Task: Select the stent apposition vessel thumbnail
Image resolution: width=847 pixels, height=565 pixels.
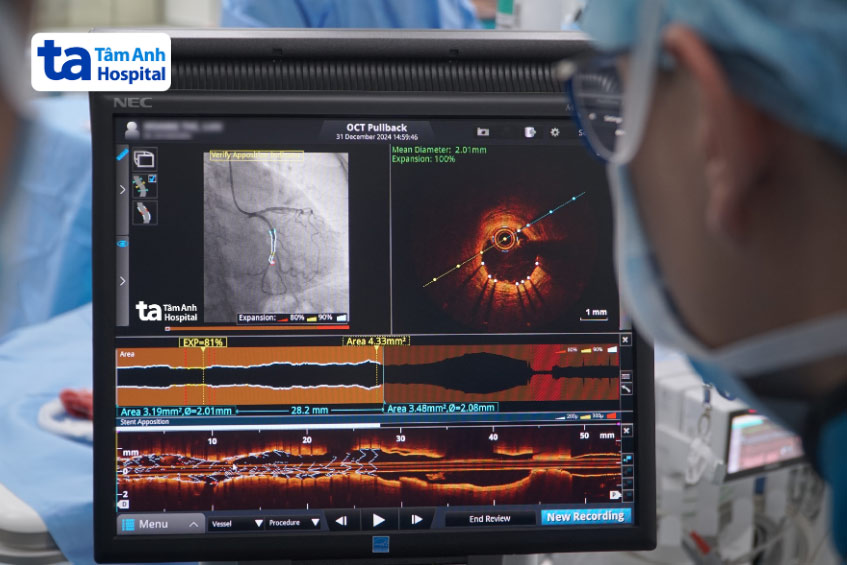Action: click(144, 186)
